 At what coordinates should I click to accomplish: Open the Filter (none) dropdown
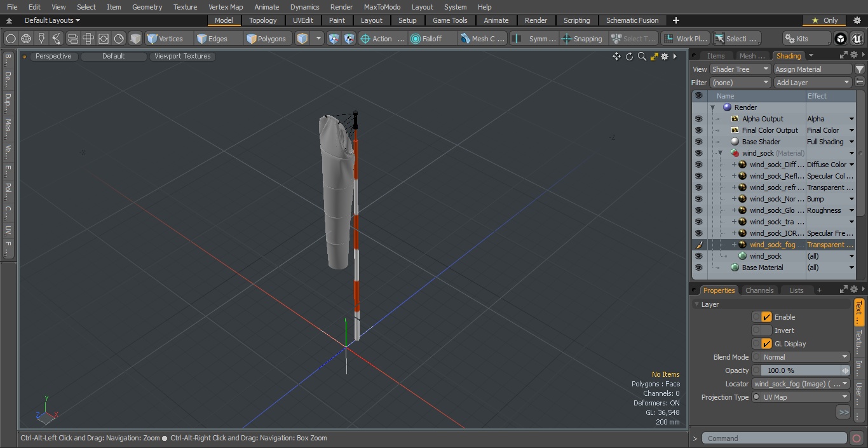click(x=740, y=83)
